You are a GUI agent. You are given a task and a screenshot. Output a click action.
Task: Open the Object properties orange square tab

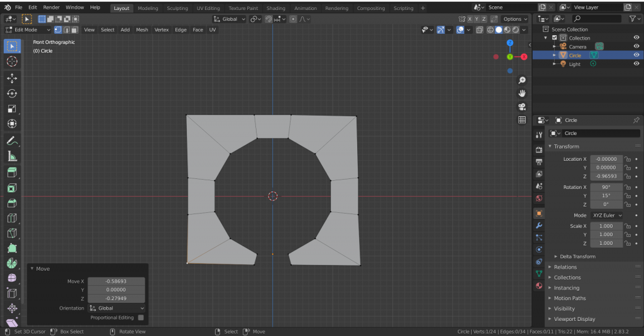[539, 214]
